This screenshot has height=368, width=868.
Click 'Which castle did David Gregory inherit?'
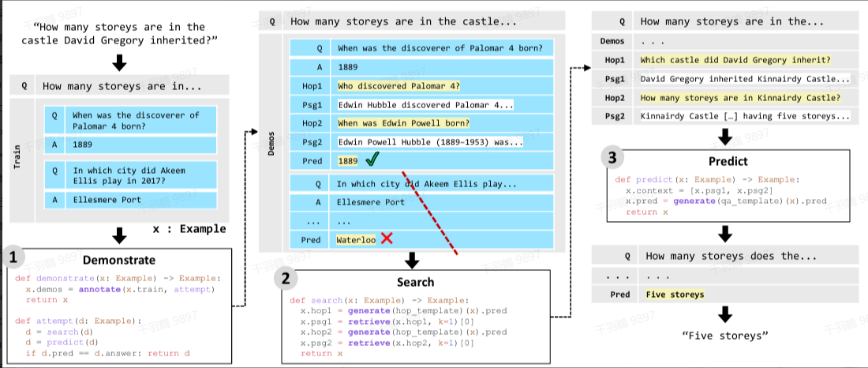[735, 60]
